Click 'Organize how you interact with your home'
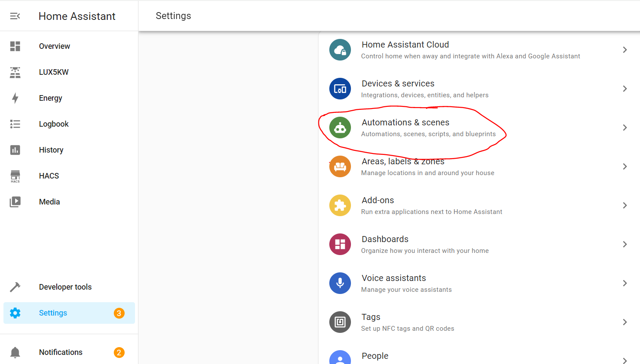The image size is (640, 364). tap(425, 251)
